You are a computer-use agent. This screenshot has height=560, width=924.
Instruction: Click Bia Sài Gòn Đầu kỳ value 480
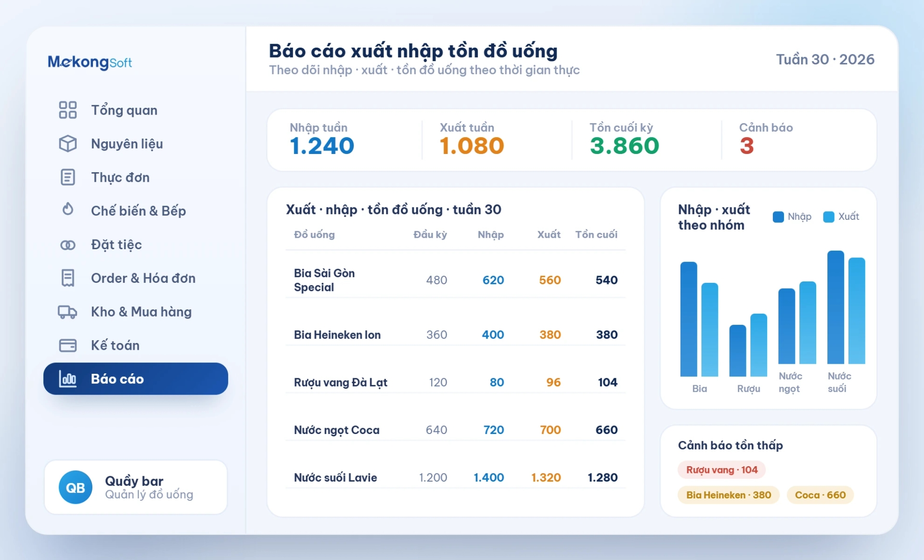437,280
